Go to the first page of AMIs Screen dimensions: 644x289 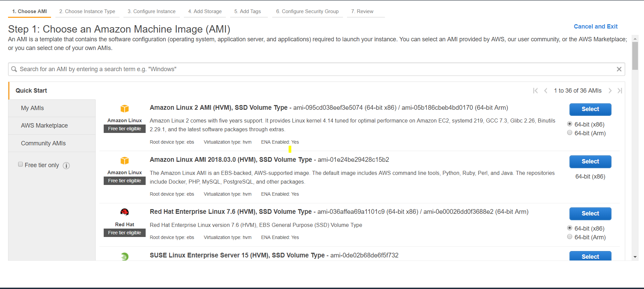[x=535, y=91]
